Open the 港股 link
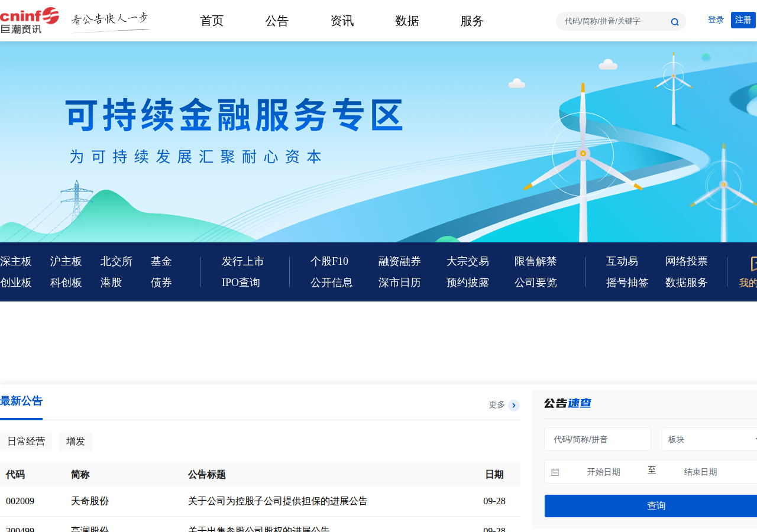 pos(111,283)
